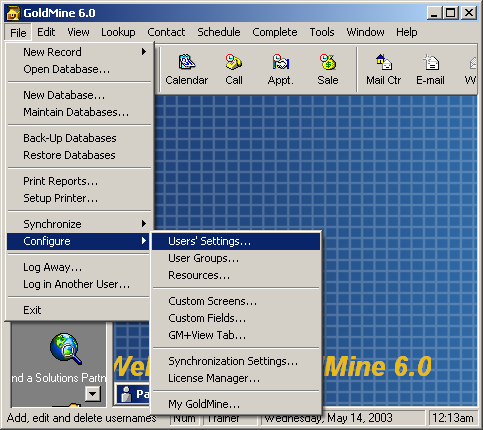
Task: Click the dropdown arrow below Solutions Partner
Action: point(93,394)
